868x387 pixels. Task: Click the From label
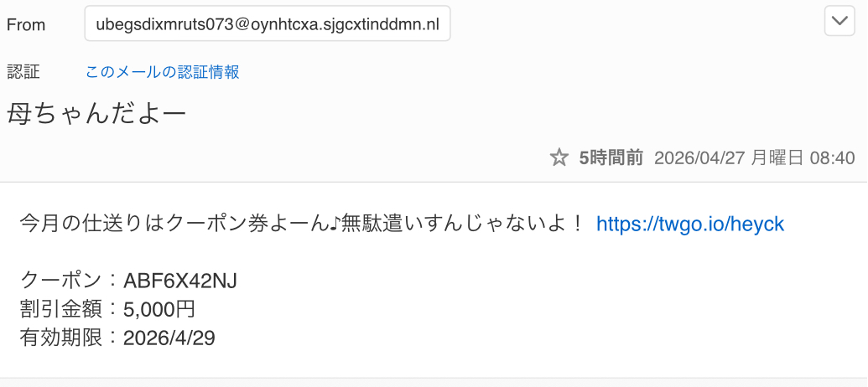(x=26, y=24)
